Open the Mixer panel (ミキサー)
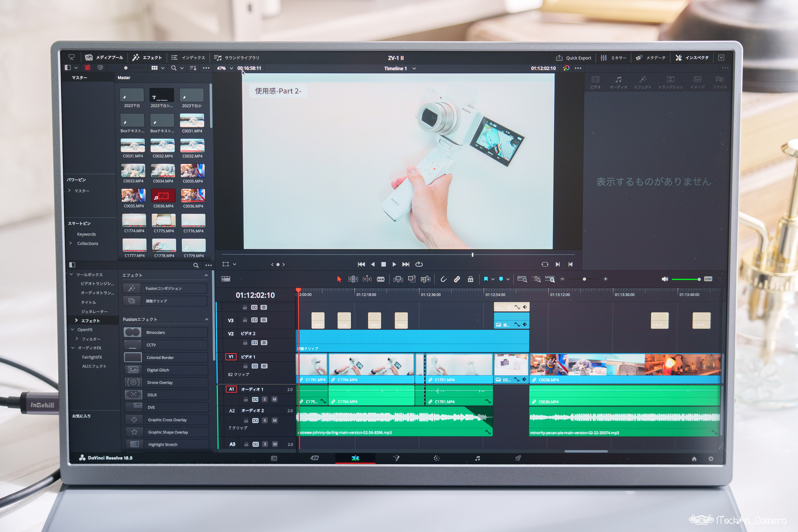 click(613, 58)
